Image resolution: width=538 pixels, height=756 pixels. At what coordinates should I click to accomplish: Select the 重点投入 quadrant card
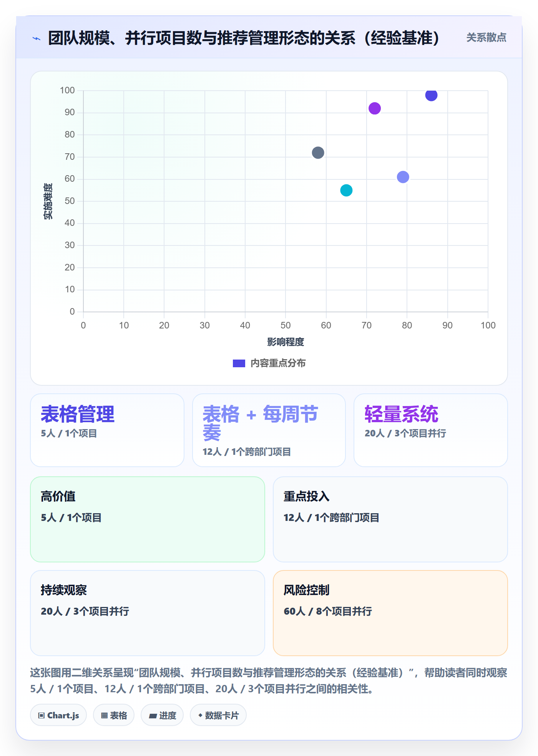(x=390, y=519)
